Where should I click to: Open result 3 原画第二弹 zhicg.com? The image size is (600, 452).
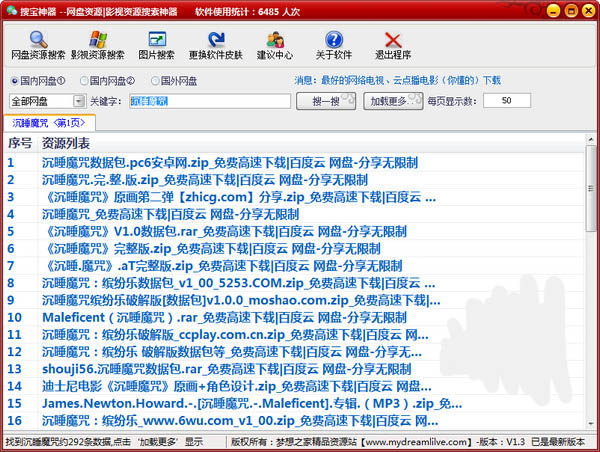[x=239, y=197]
